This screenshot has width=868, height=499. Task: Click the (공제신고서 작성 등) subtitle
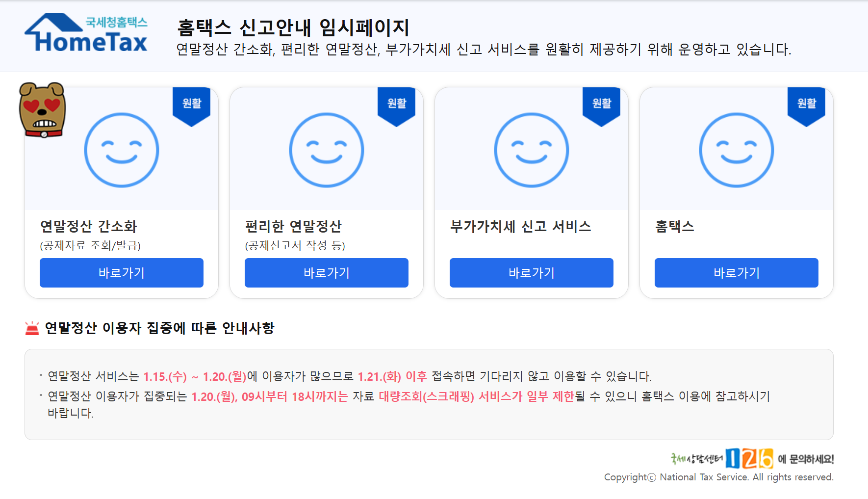pyautogui.click(x=295, y=245)
